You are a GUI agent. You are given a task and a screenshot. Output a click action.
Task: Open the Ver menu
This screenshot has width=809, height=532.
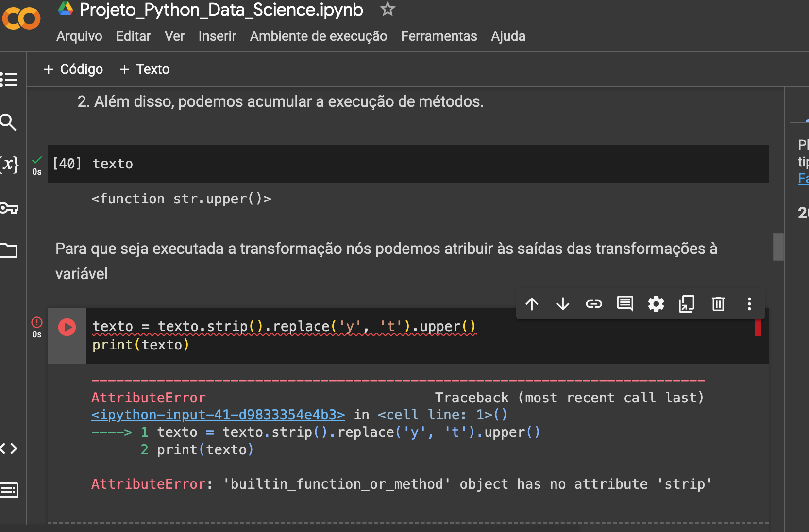pyautogui.click(x=174, y=36)
